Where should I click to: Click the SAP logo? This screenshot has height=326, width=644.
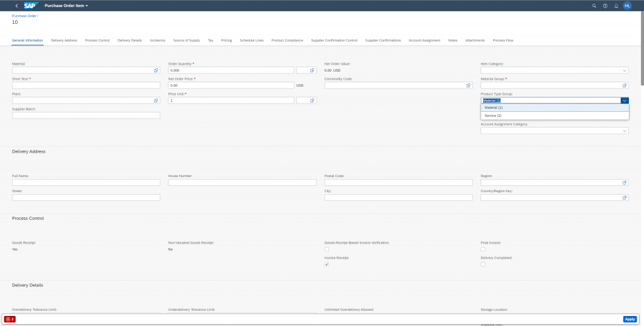coord(31,6)
